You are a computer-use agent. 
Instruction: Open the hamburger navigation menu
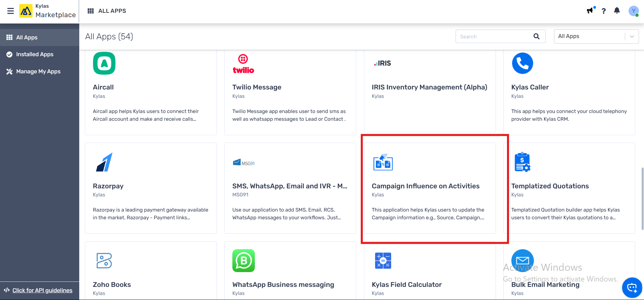click(x=11, y=11)
